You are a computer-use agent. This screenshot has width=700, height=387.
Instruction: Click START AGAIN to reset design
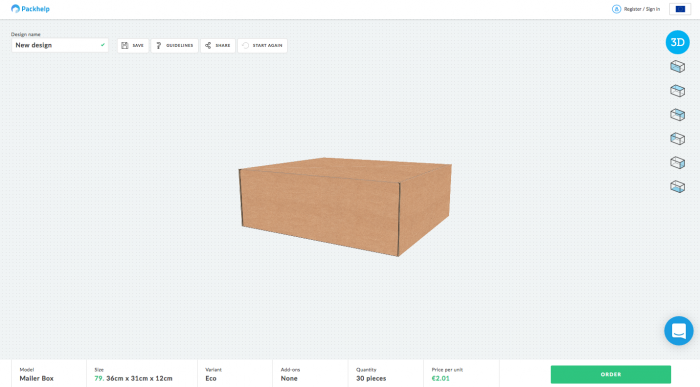[x=262, y=46]
